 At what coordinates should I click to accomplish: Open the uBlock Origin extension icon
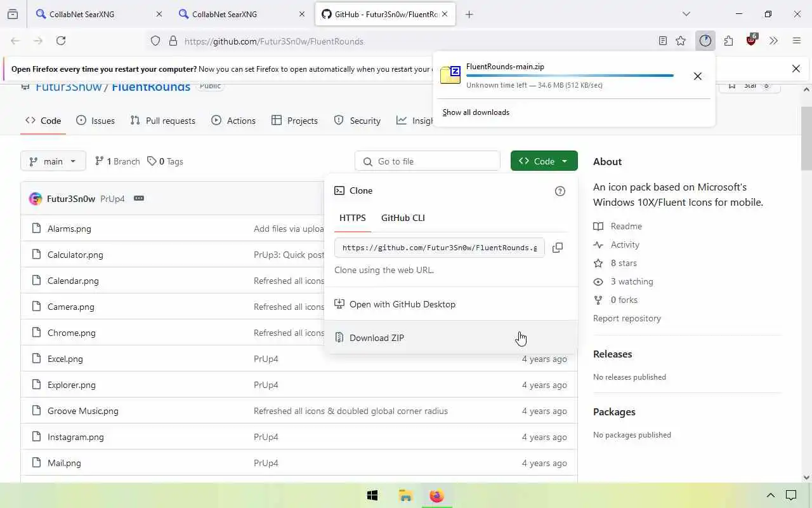pos(752,39)
